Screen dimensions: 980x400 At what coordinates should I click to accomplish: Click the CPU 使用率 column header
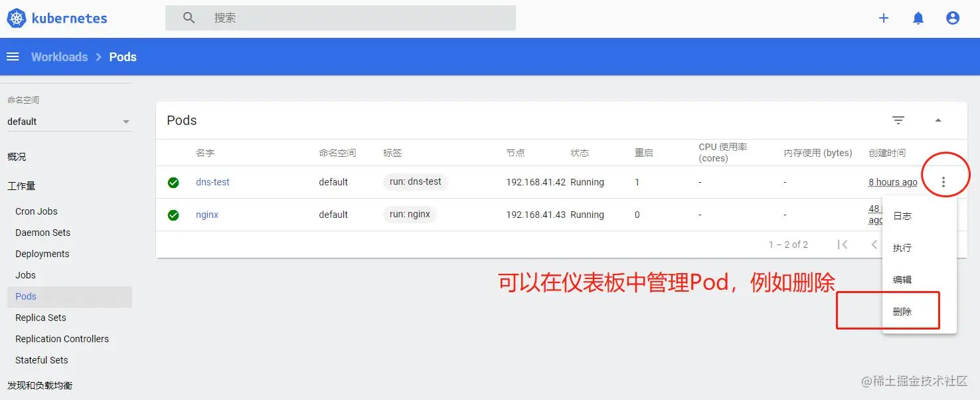(722, 152)
